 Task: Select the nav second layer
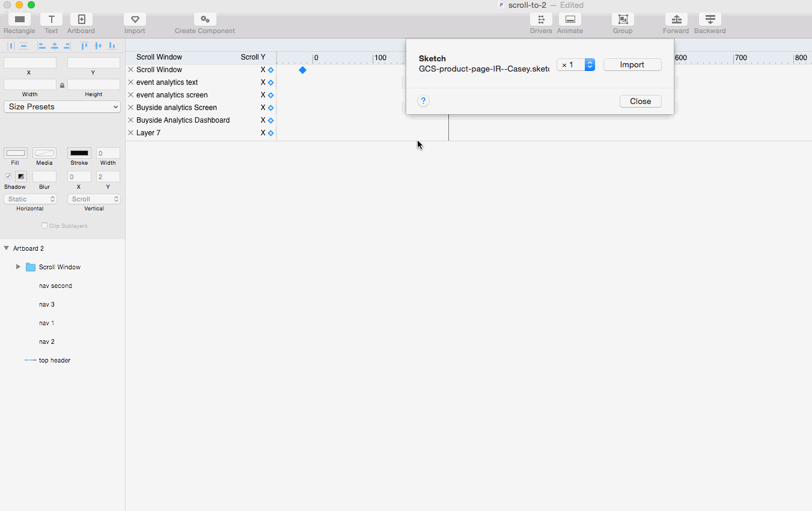click(x=55, y=286)
